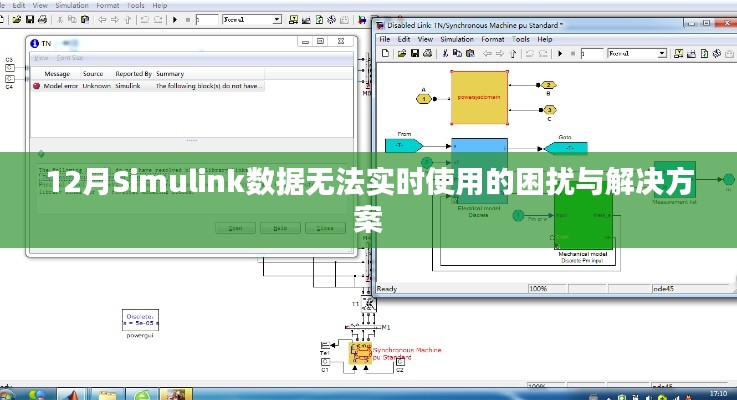Click stop time field in Synchronous Machine window
Screen dimensions: 737x400
pos(591,54)
